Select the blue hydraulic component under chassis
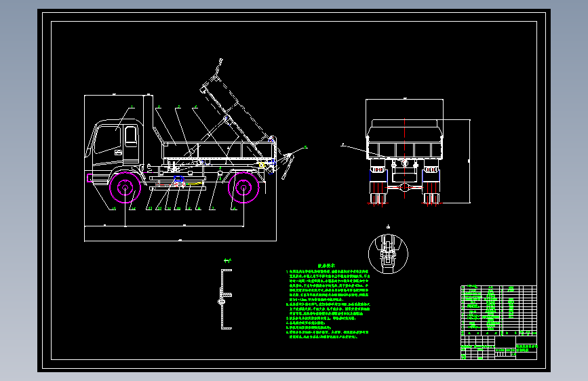Image resolution: width=588 pixels, height=381 pixels. [179, 179]
